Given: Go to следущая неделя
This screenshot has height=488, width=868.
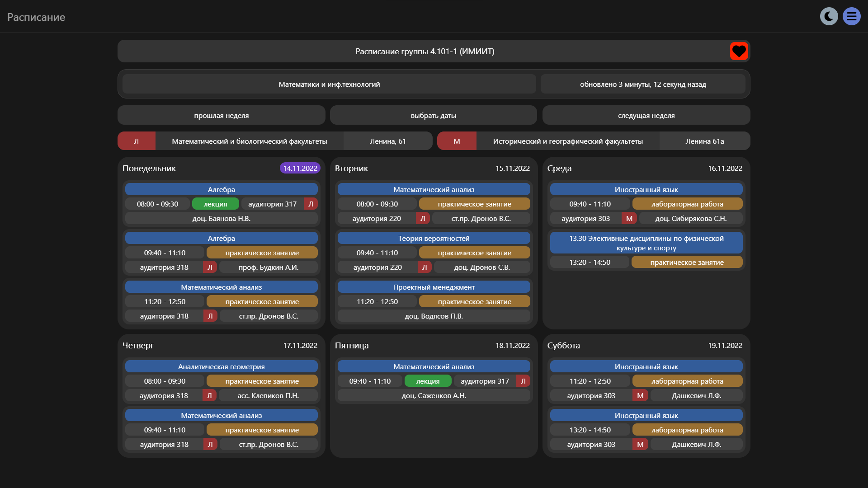Looking at the screenshot, I should [646, 115].
